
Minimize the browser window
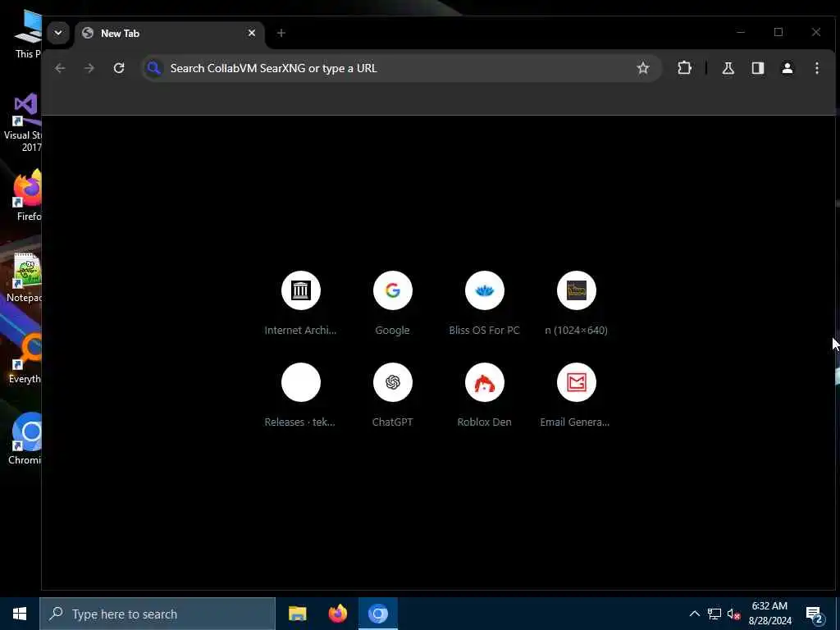pyautogui.click(x=741, y=32)
